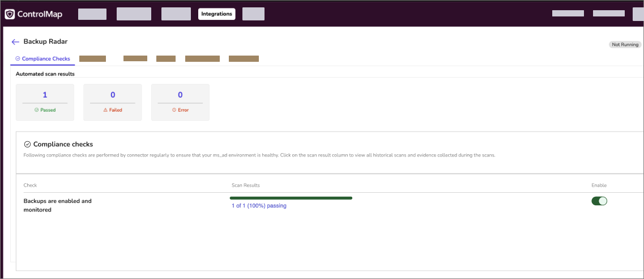Click the Automated scan results heading
This screenshot has height=279, width=644.
45,74
